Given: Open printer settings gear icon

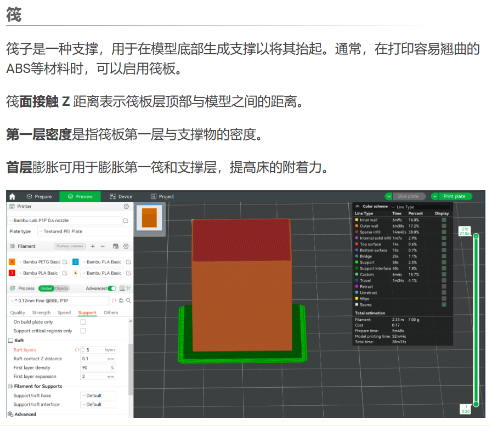Looking at the screenshot, I should tap(126, 207).
